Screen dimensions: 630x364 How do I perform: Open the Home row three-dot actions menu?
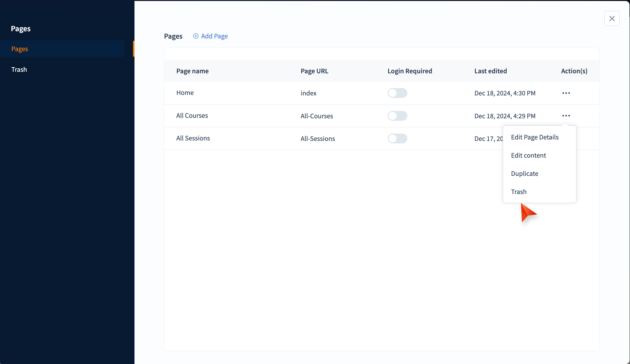tap(566, 93)
